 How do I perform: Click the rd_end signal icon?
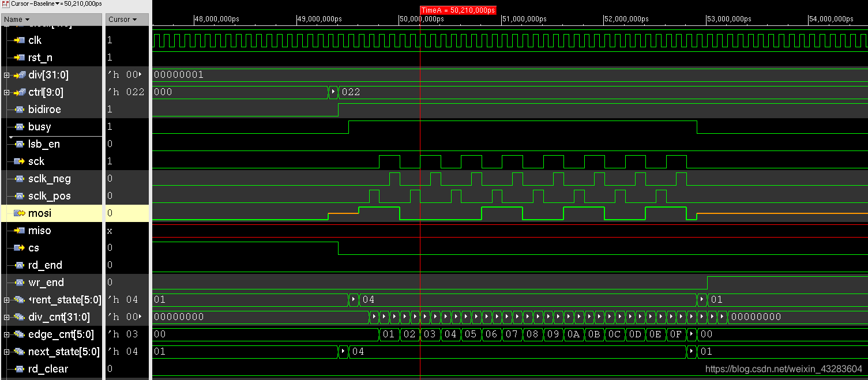(20, 265)
